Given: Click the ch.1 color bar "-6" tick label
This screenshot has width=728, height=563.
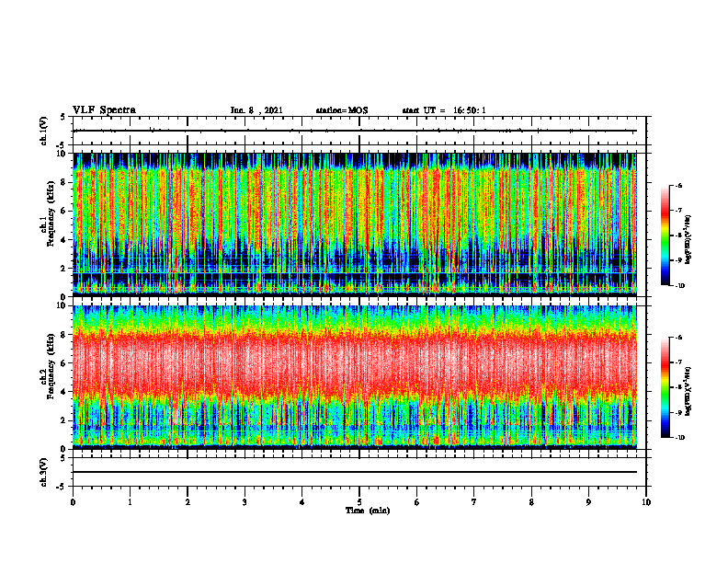Looking at the screenshot, I should (x=678, y=185).
